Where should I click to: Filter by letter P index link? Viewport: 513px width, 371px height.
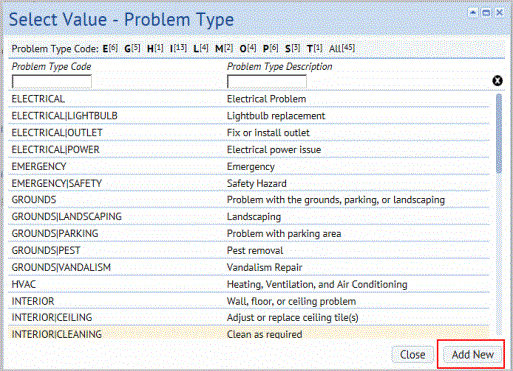pos(270,48)
